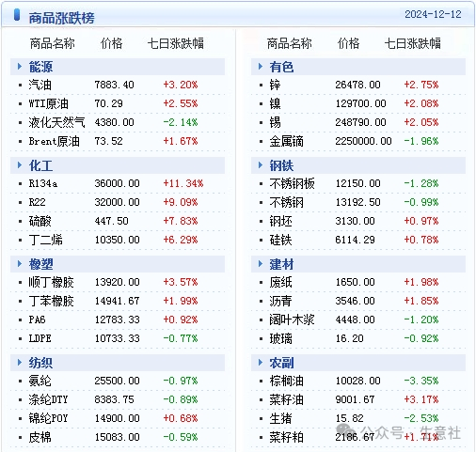
Task: Click the 农副 section triangle icon
Action: point(261,363)
